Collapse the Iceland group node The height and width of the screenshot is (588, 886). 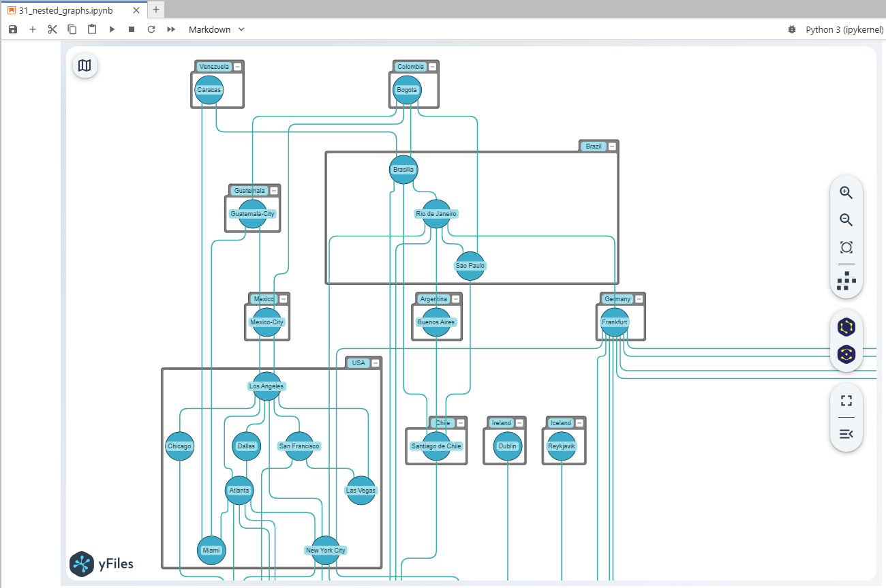pyautogui.click(x=579, y=423)
